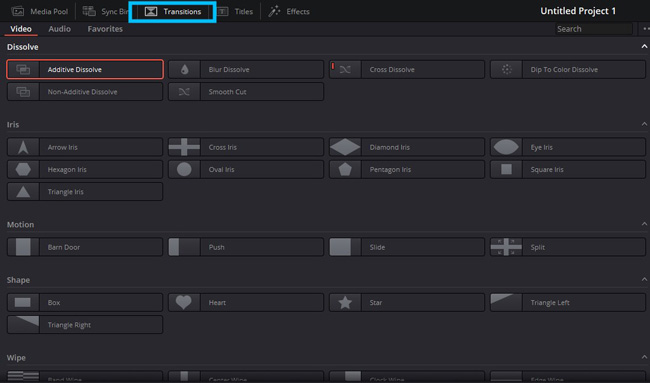Pick the Pentagon Iris label
This screenshot has width=650, height=383.
390,170
